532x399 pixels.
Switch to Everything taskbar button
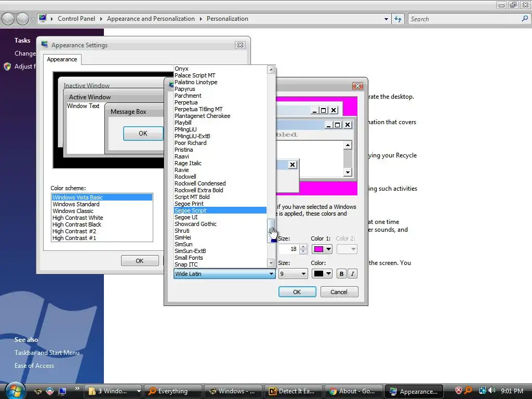(172, 391)
